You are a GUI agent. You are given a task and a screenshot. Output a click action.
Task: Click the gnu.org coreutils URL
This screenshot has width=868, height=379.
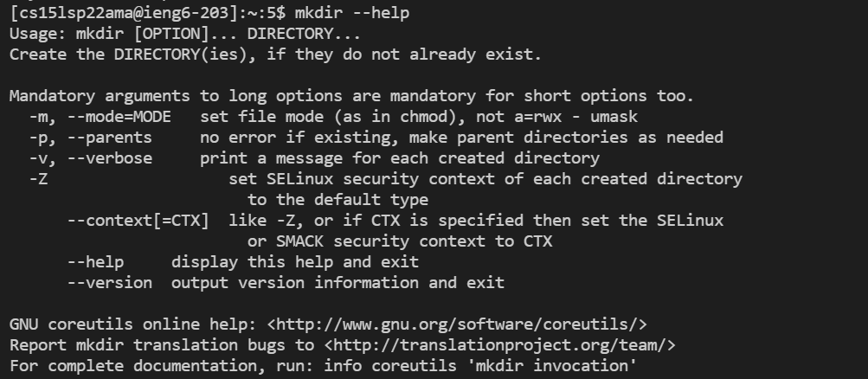457,324
